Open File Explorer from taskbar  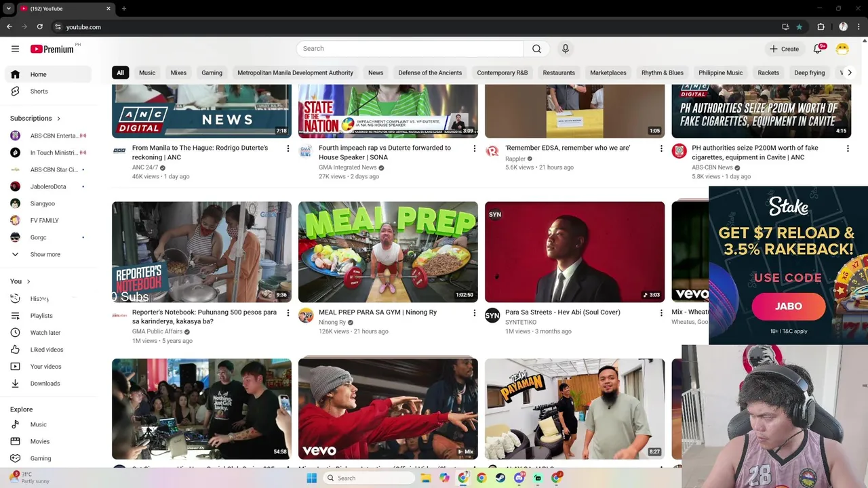[x=426, y=478]
